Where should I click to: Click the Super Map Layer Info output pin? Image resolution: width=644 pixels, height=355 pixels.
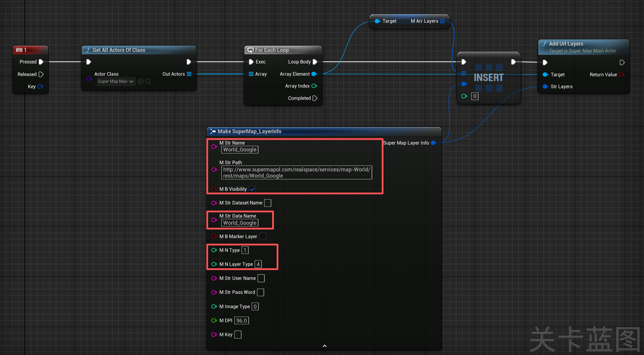(434, 143)
